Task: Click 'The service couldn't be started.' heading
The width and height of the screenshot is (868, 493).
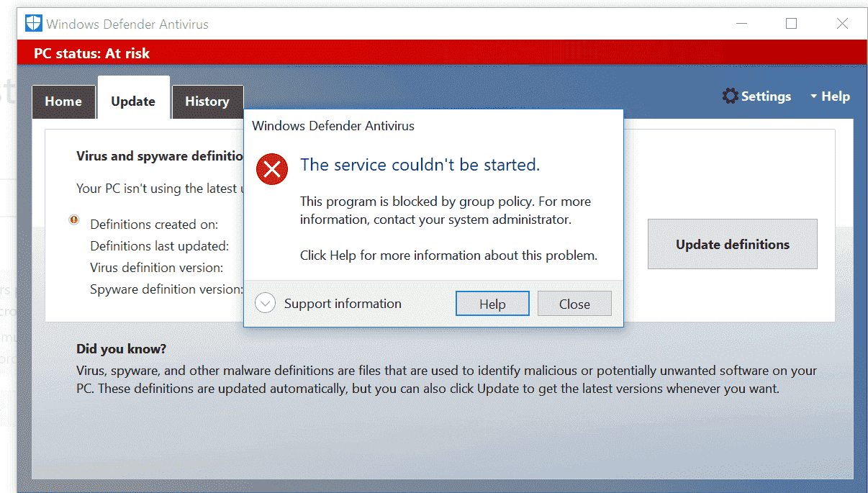Action: (x=420, y=165)
